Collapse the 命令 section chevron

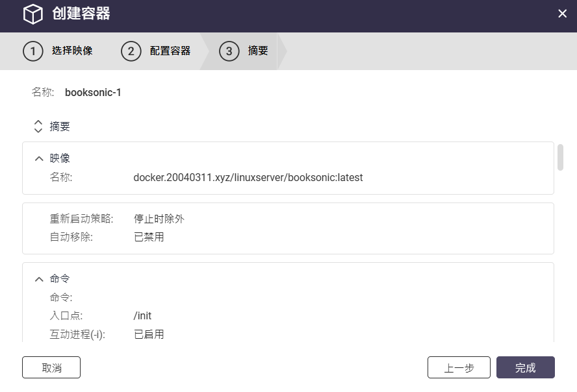(x=39, y=279)
